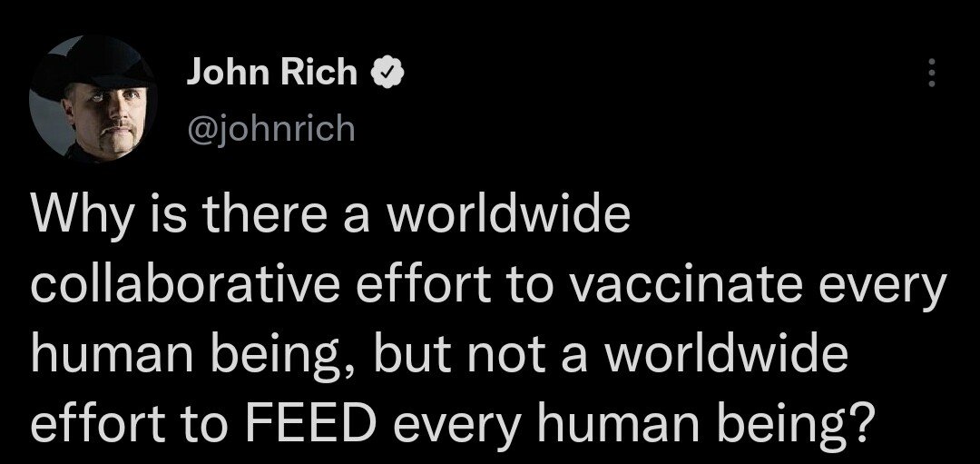Viewport: 980px width, 464px height.
Task: Open the @johnrich handle link
Action: [x=270, y=130]
